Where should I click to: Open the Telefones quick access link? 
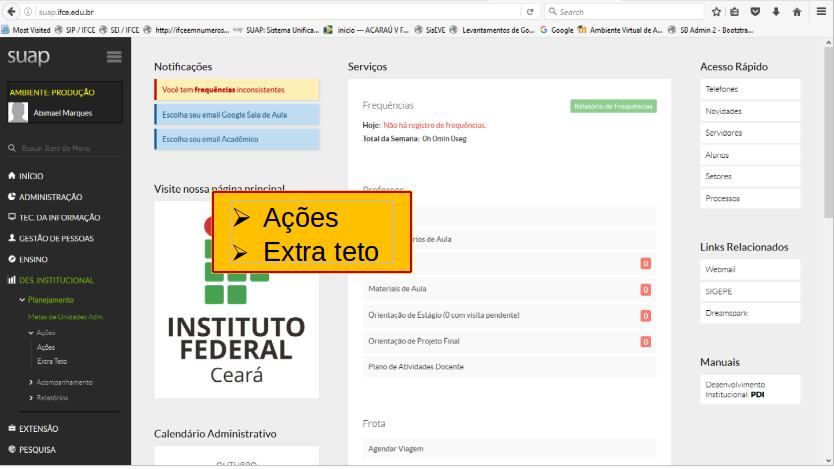pos(721,89)
